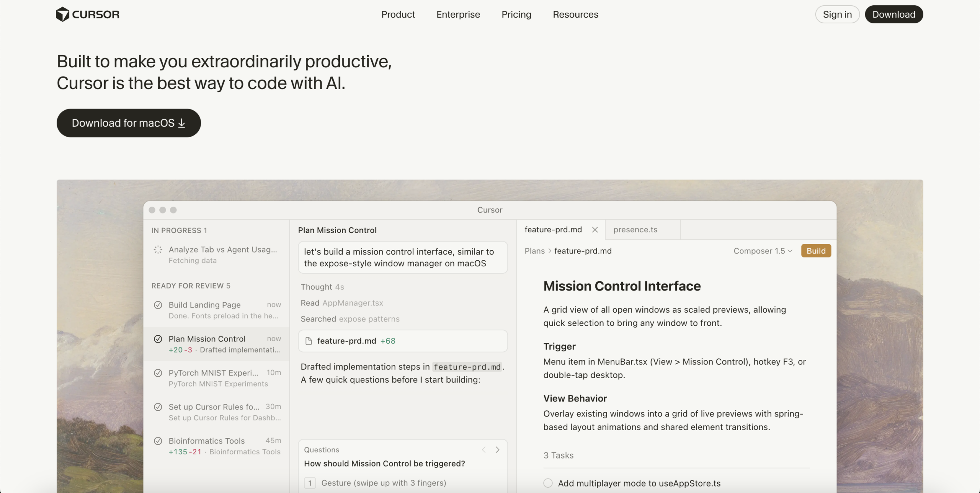This screenshot has width=980, height=493.
Task: Open the Pricing page
Action: (x=516, y=15)
